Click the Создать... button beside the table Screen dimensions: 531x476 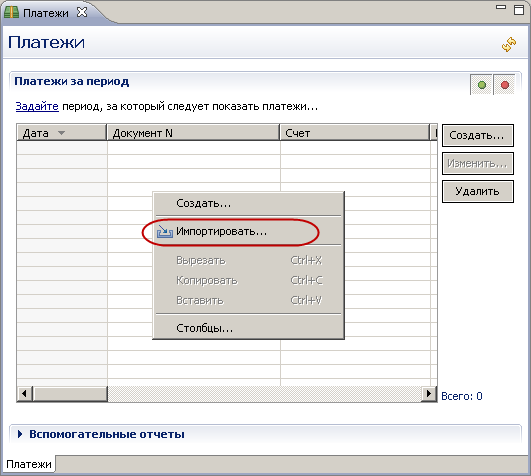pos(477,135)
